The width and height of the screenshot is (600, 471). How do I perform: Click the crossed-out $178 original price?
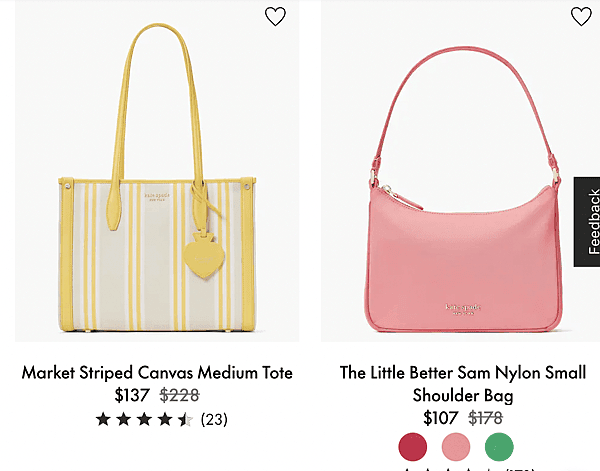[485, 418]
